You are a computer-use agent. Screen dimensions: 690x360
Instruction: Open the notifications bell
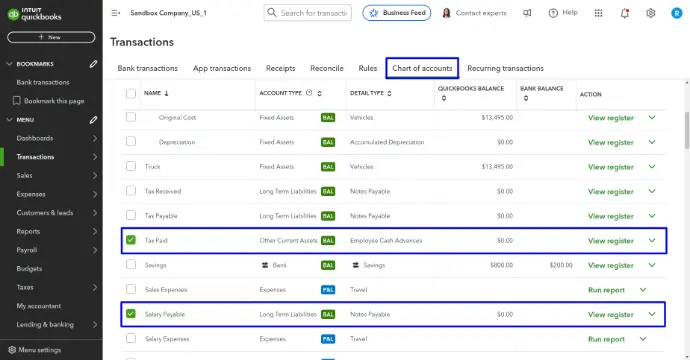click(x=625, y=13)
